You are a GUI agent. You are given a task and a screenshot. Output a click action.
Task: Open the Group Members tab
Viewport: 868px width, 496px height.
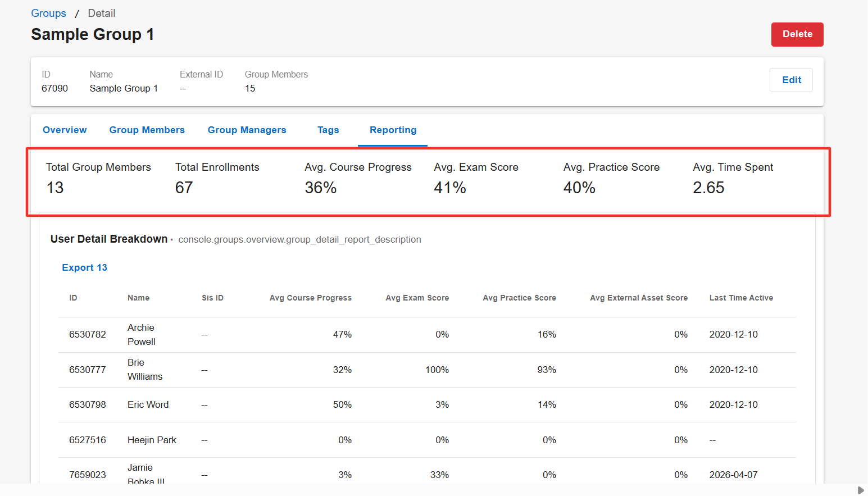pos(147,130)
